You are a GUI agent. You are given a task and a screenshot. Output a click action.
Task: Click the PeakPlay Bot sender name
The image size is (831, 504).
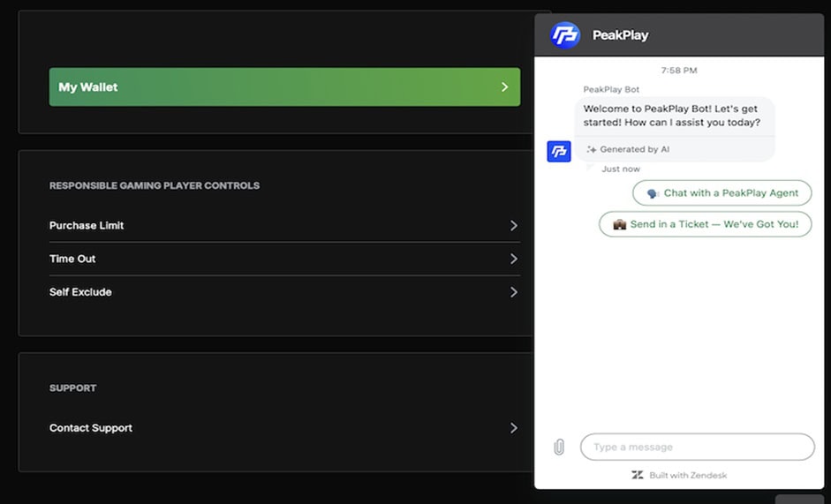pyautogui.click(x=611, y=89)
